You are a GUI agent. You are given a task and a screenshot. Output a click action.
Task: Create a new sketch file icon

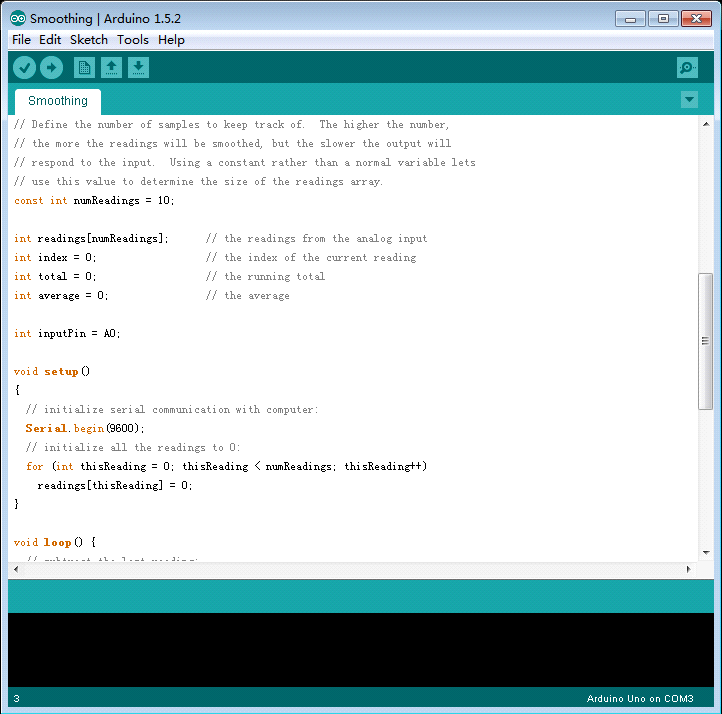[85, 67]
